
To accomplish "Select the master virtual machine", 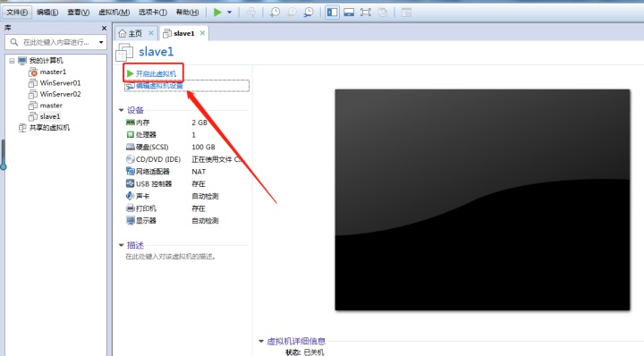I will pos(51,106).
